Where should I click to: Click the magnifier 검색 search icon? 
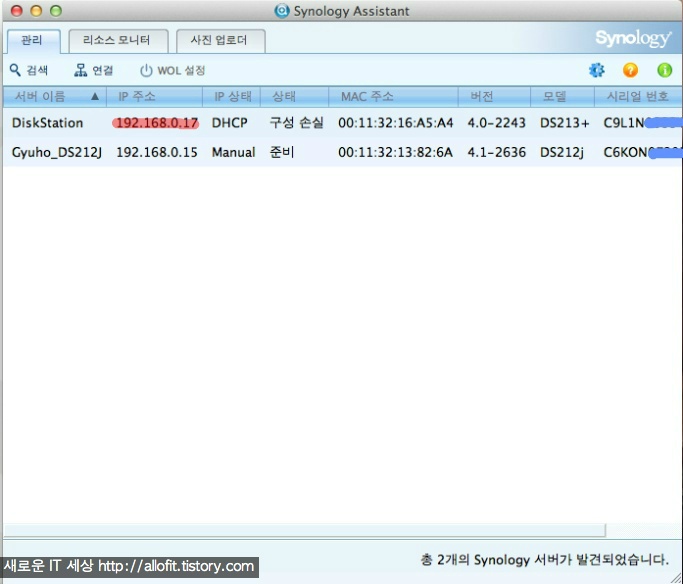(x=15, y=70)
